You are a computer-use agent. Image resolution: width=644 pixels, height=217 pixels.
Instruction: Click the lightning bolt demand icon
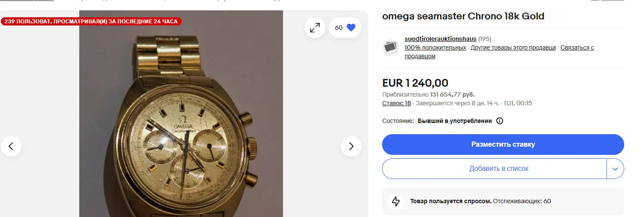(395, 201)
